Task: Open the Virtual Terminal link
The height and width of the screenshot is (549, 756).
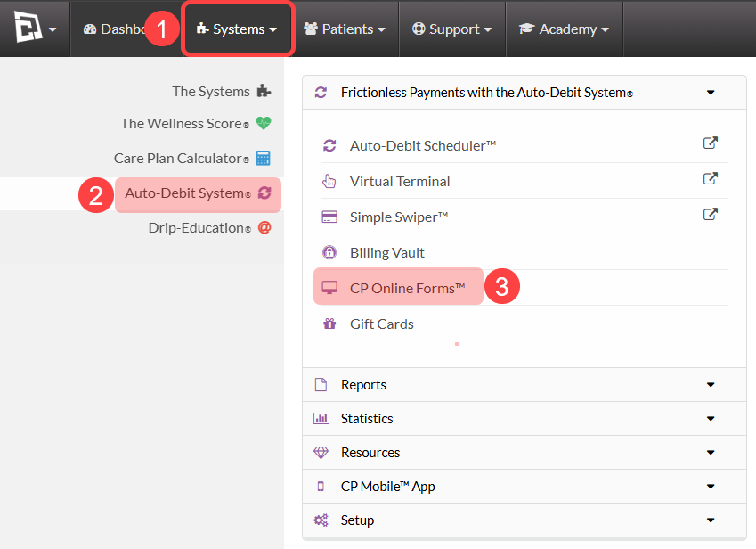Action: tap(400, 182)
